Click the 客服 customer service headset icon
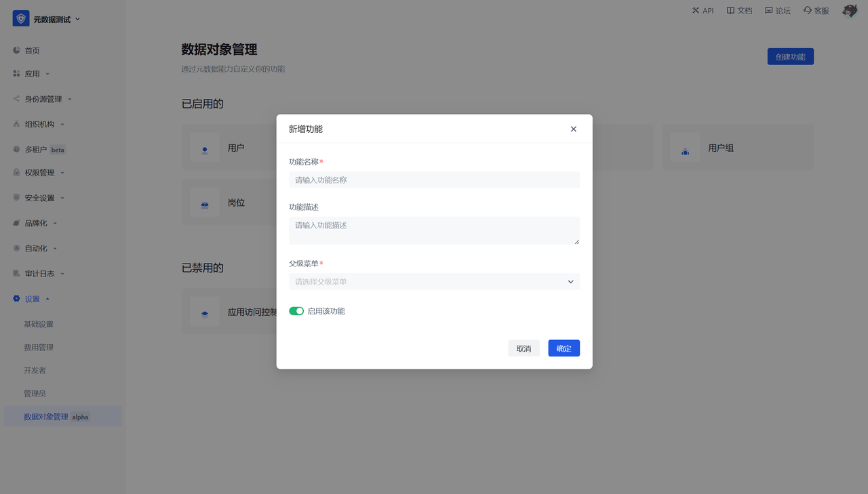Viewport: 868px width, 494px height. (807, 11)
